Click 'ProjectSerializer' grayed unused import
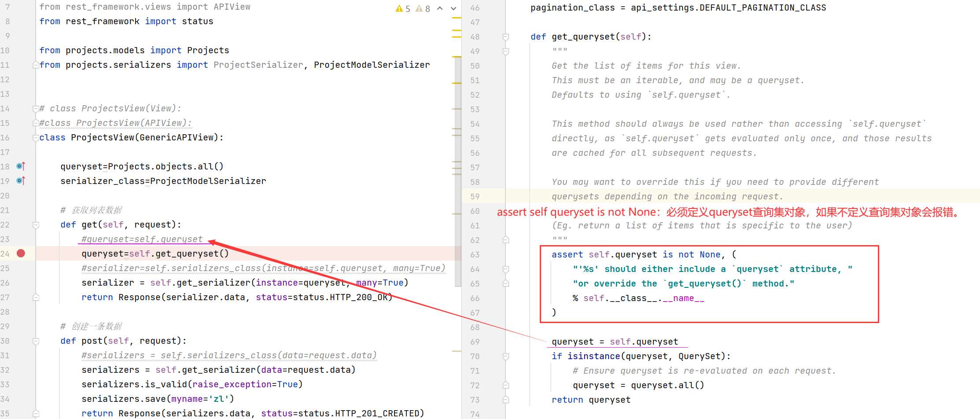This screenshot has height=419, width=980. [258, 65]
